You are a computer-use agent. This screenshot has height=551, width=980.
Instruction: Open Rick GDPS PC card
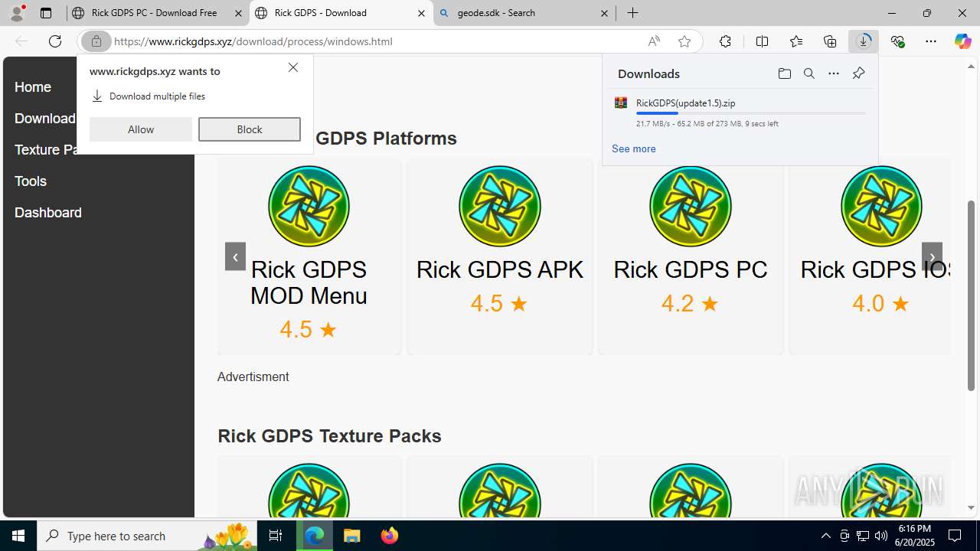(x=690, y=256)
